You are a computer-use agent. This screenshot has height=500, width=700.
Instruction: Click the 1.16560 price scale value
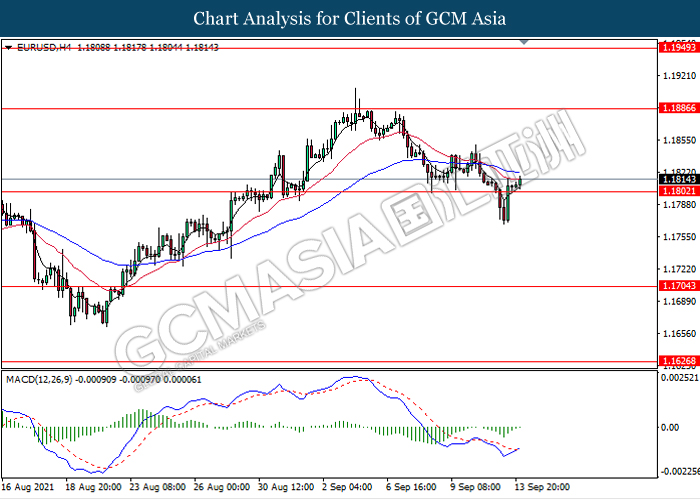click(679, 333)
